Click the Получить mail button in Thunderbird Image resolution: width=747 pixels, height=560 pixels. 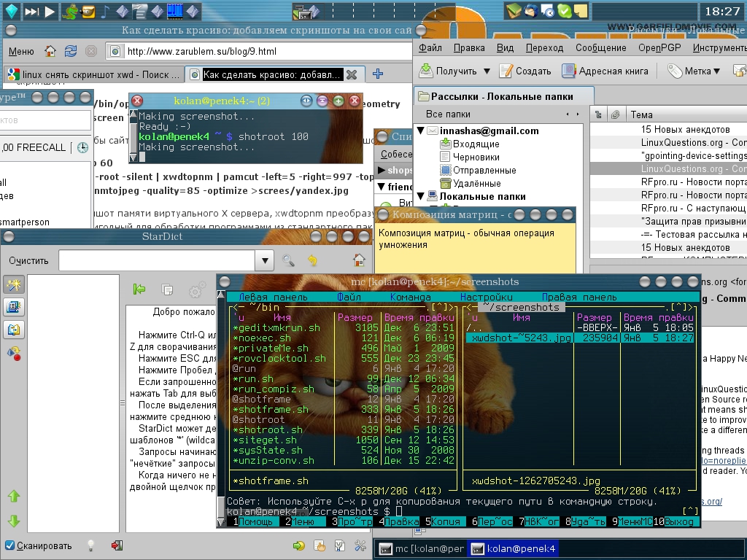tap(448, 71)
